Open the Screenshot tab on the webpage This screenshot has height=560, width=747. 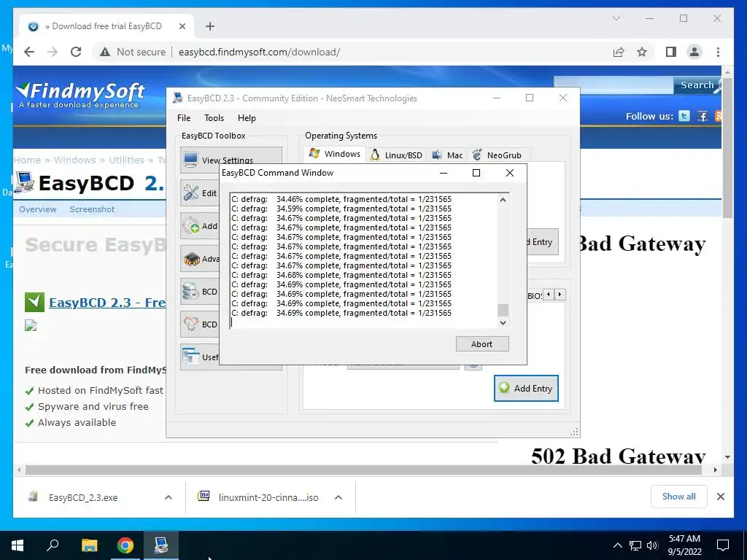click(x=92, y=209)
